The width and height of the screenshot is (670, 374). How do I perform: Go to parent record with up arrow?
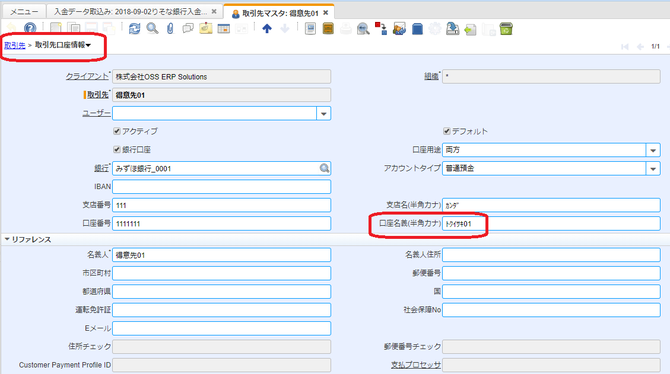[x=267, y=29]
